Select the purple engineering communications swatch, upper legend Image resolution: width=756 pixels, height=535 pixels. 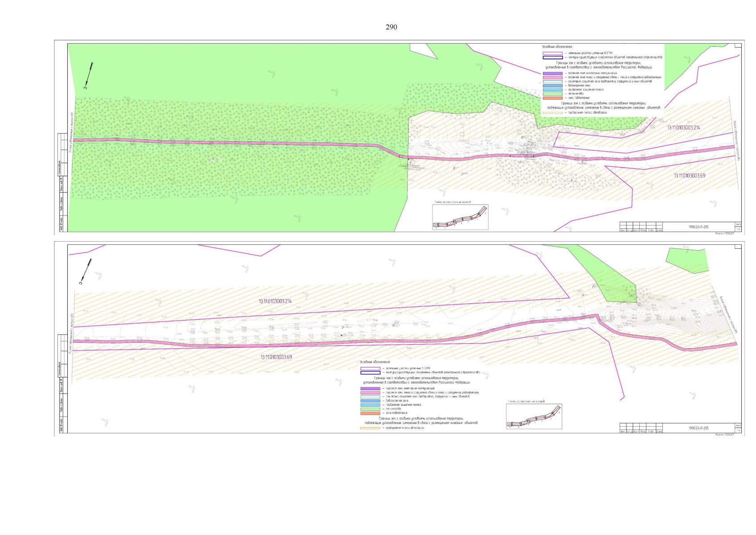pos(552,73)
